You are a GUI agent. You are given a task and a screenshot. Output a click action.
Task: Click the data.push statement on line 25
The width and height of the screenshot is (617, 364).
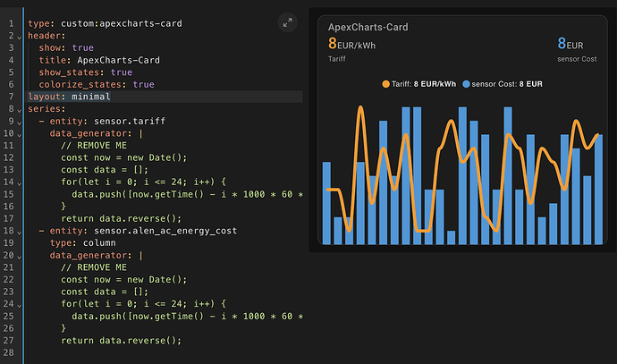pos(187,317)
